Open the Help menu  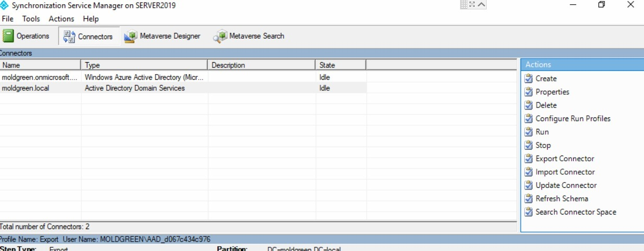coord(91,19)
